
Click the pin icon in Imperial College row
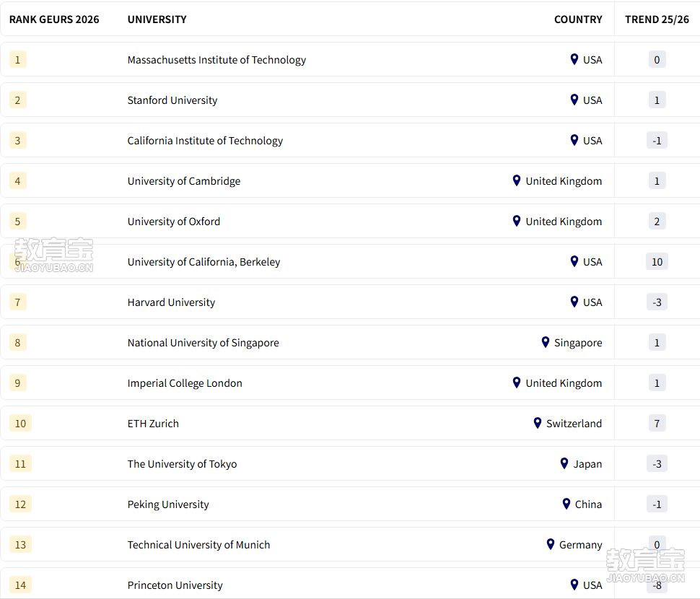pos(517,382)
